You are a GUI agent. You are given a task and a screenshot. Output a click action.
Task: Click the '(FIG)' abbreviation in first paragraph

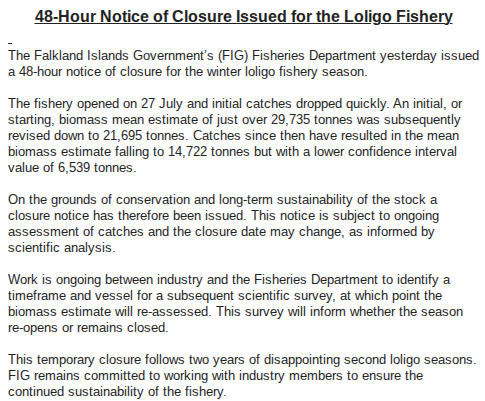pos(233,56)
